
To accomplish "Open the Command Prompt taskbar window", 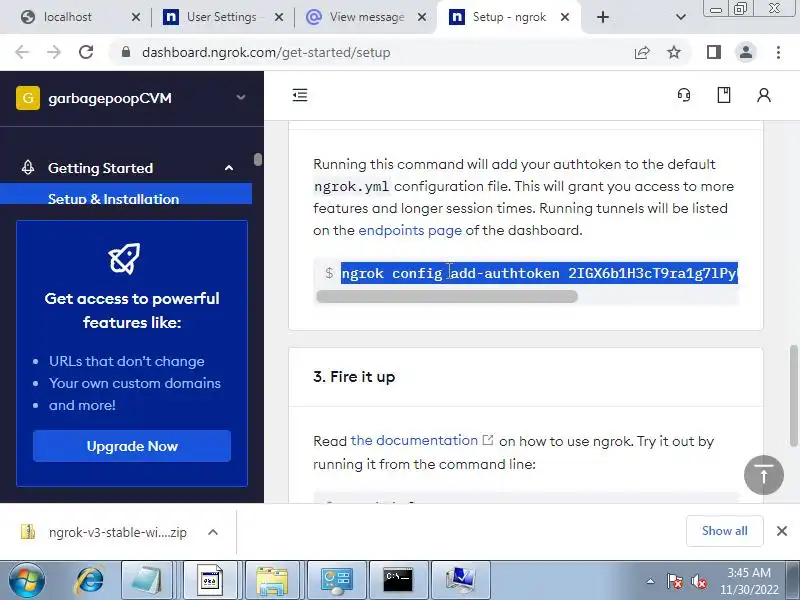I will click(x=398, y=580).
